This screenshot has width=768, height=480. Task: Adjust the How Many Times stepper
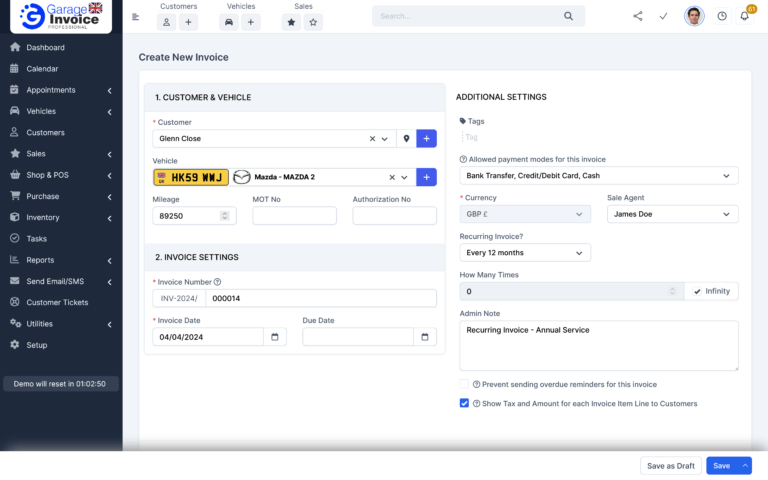point(672,291)
